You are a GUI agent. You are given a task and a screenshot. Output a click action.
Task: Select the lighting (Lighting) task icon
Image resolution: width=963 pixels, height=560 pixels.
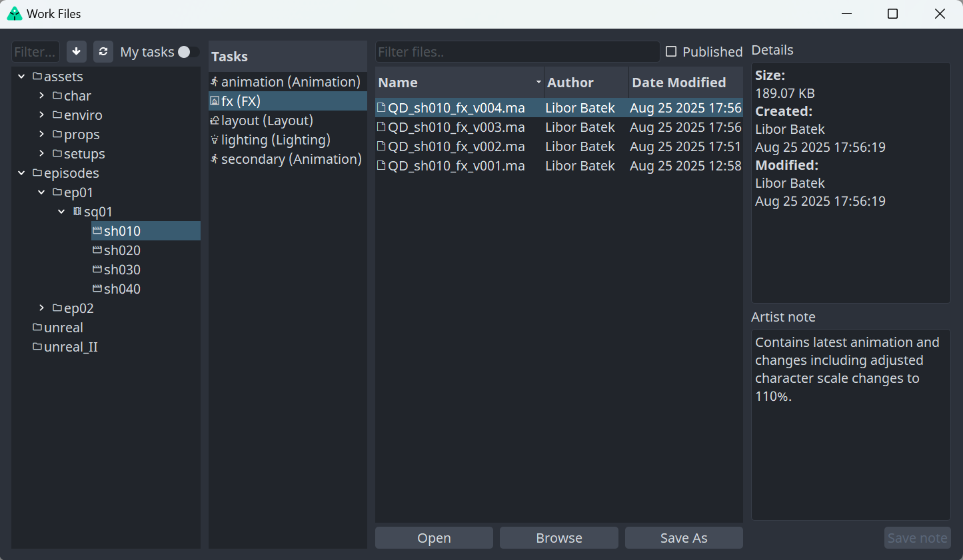coord(215,140)
